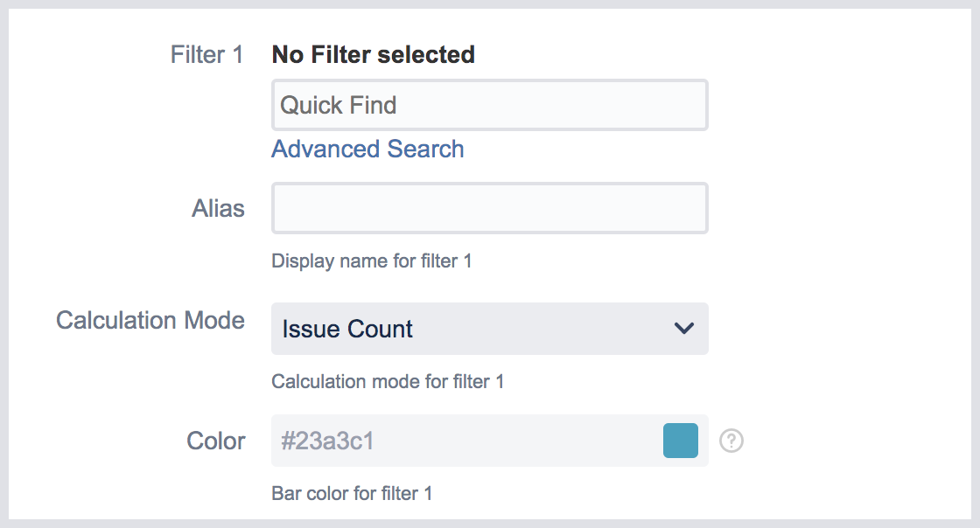980x528 pixels.
Task: Click into the Alias text box
Action: (x=489, y=208)
